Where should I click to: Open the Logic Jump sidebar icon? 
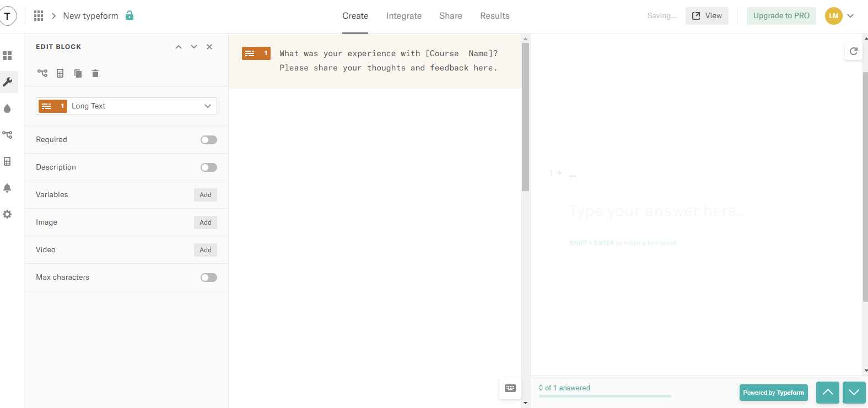click(7, 134)
